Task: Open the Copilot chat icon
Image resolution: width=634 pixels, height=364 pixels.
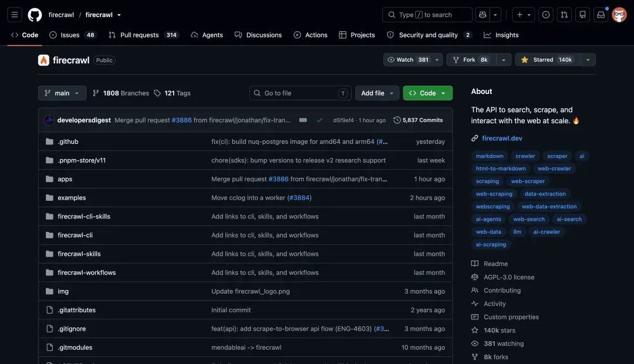Action: [483, 15]
